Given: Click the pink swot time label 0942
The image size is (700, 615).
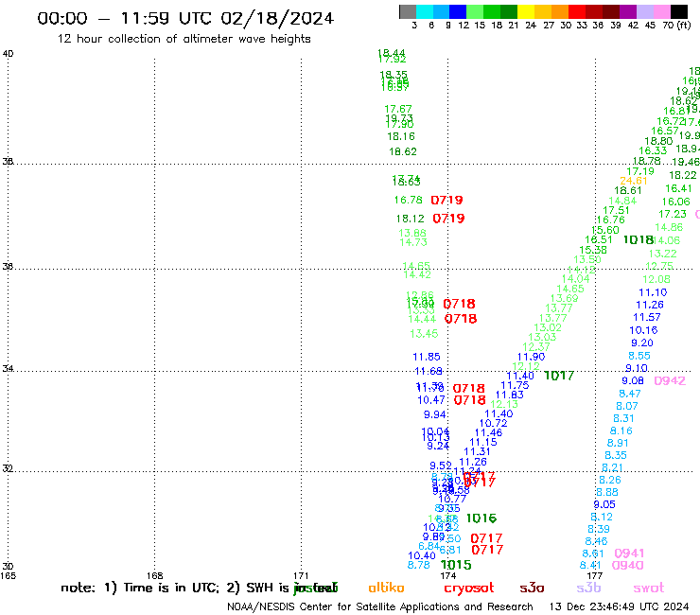Looking at the screenshot, I should [670, 380].
